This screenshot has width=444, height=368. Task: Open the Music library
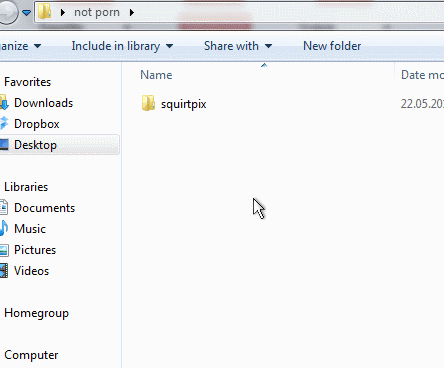(x=30, y=229)
